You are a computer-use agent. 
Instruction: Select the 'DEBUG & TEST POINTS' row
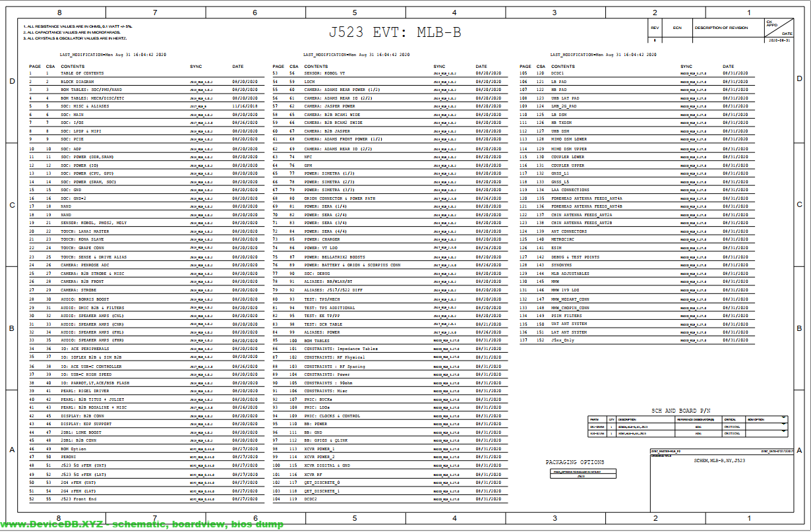coord(638,257)
